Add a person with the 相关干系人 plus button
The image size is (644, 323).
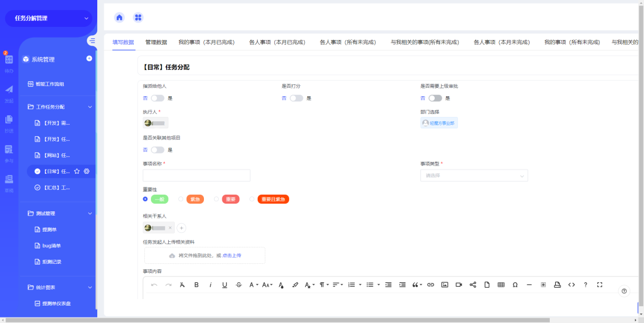click(181, 228)
